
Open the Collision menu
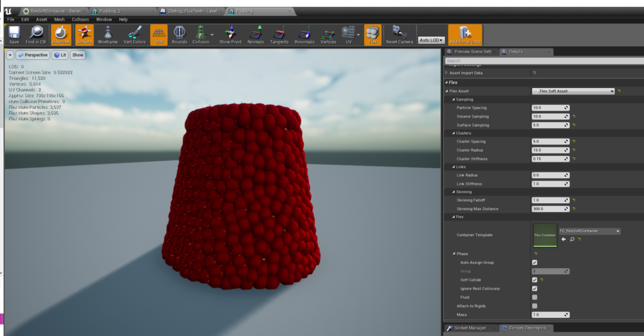tap(80, 20)
